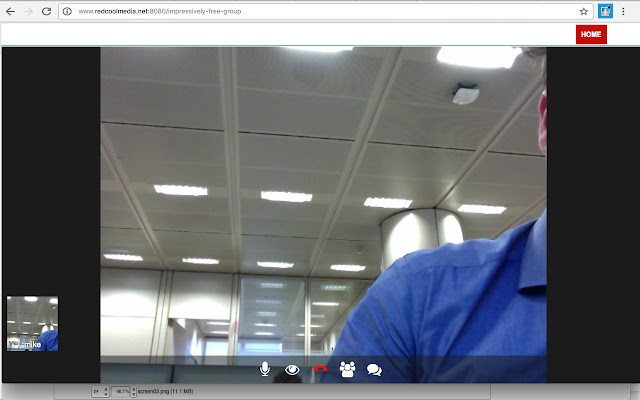Open the blue browser extension icon

point(605,11)
